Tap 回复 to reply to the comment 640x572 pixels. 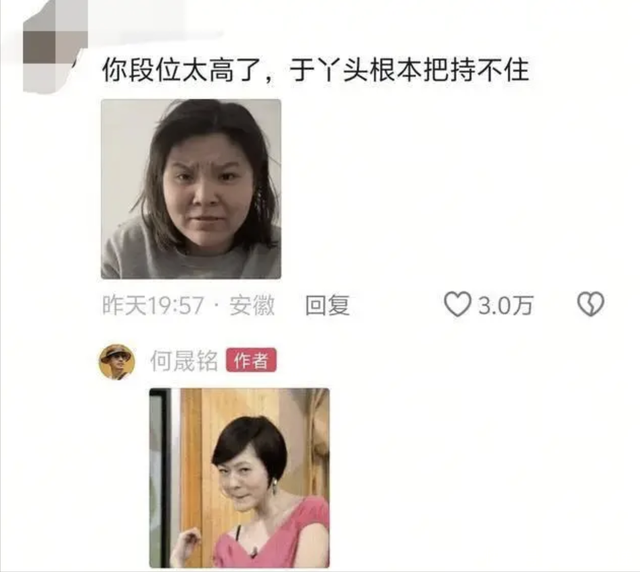click(328, 305)
